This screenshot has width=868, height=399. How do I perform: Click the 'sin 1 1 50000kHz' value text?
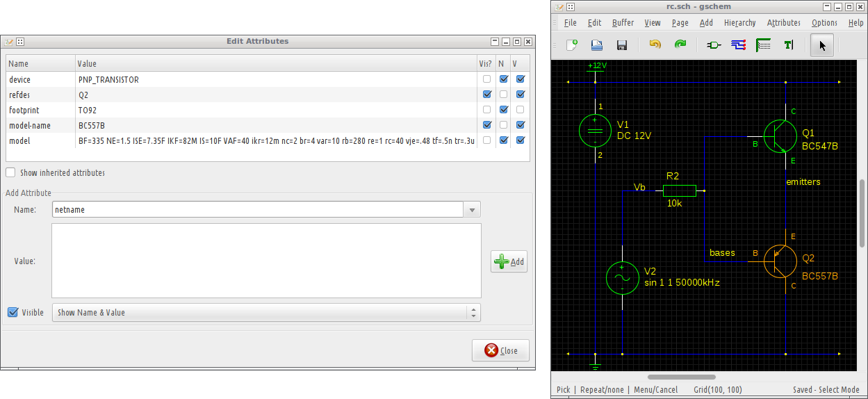(682, 283)
